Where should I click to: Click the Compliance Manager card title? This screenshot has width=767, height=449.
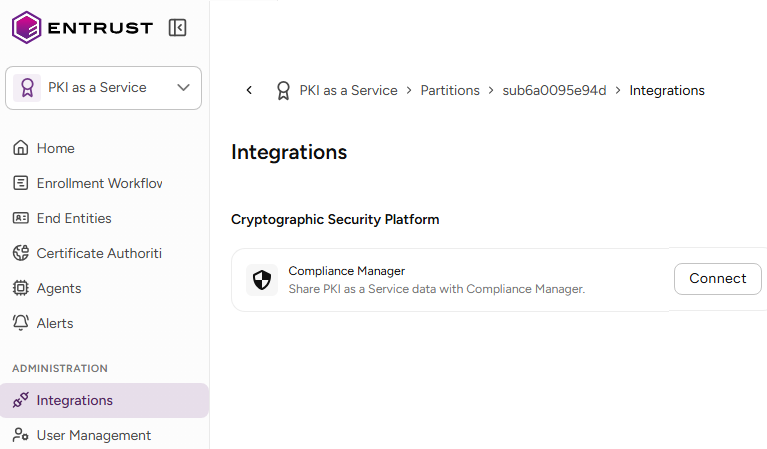coord(346,271)
